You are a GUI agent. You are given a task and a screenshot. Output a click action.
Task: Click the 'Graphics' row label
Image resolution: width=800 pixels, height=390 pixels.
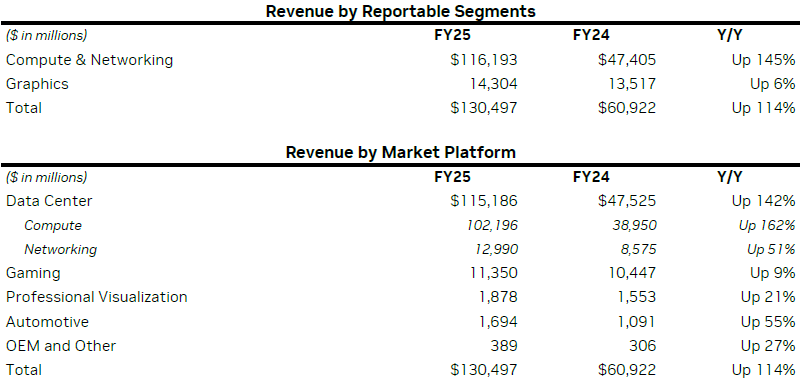tap(37, 84)
